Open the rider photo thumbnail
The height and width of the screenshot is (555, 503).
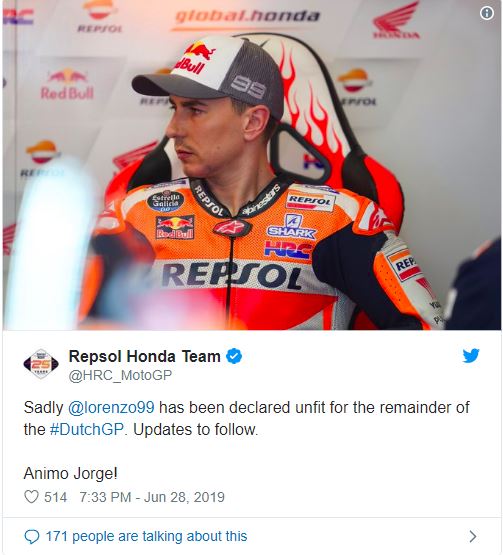point(252,165)
